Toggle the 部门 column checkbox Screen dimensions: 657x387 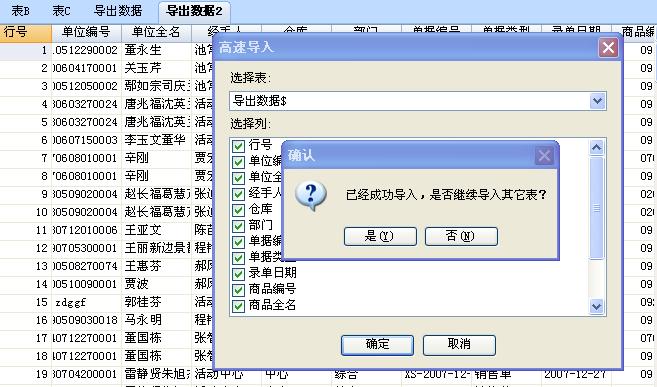click(238, 226)
